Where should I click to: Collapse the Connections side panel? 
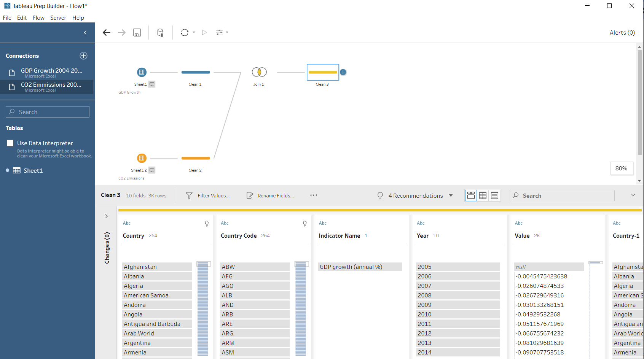tap(85, 33)
